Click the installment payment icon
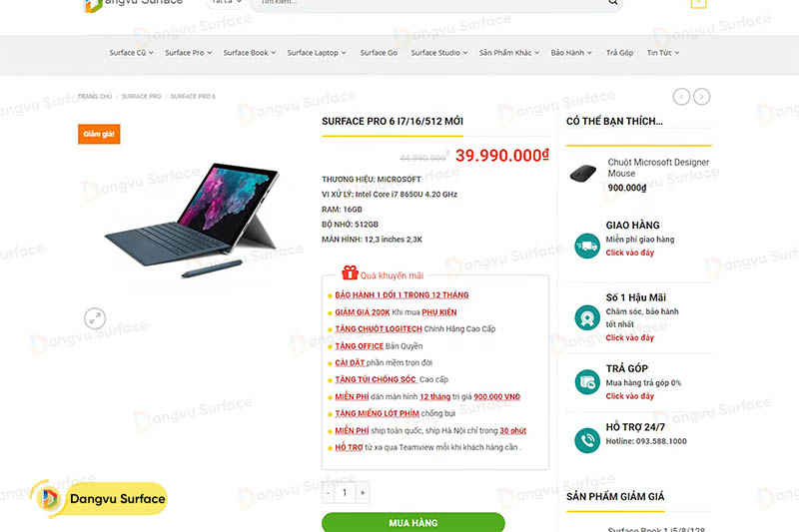This screenshot has height=532, width=799. tap(587, 382)
